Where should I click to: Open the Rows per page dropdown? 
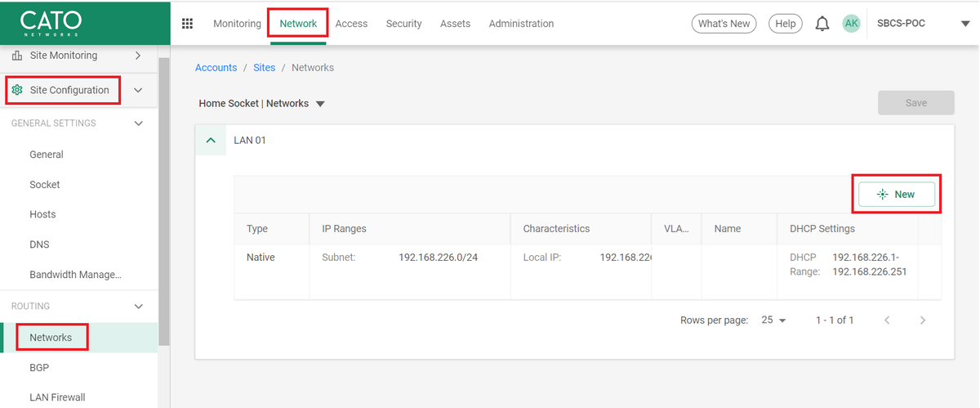[773, 321]
